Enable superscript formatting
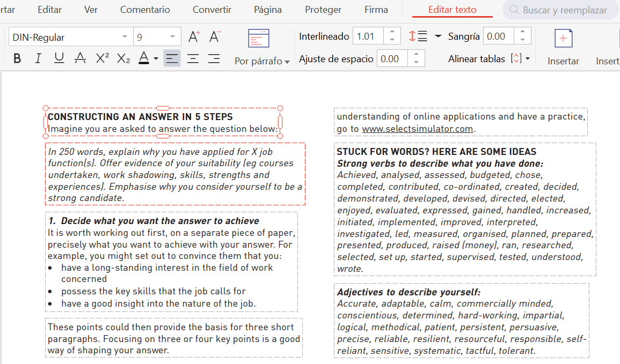Viewport: 620px width, 364px height. point(102,58)
